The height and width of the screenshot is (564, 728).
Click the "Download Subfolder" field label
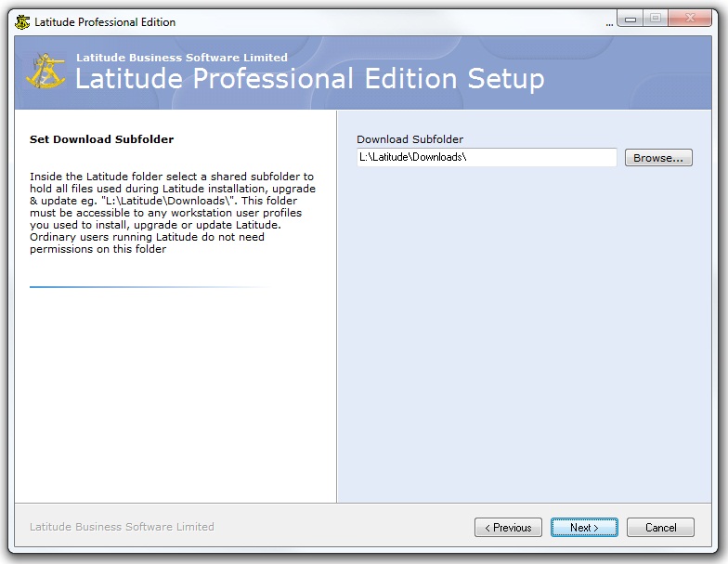[409, 139]
